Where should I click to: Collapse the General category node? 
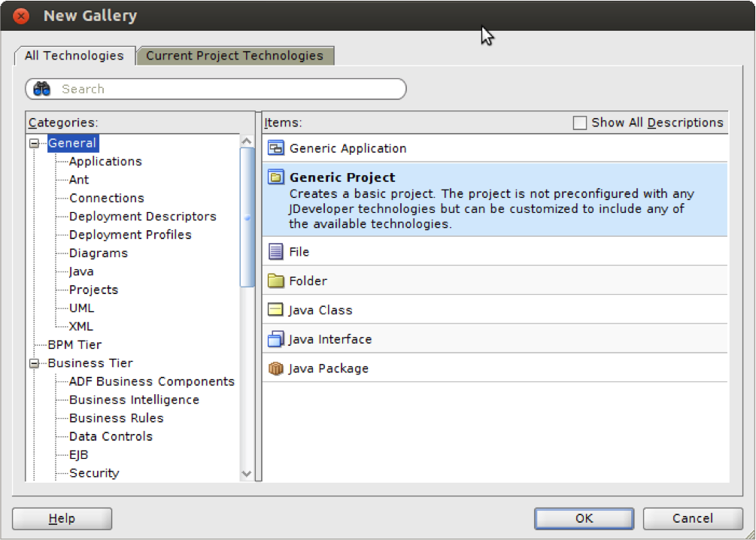pos(35,143)
